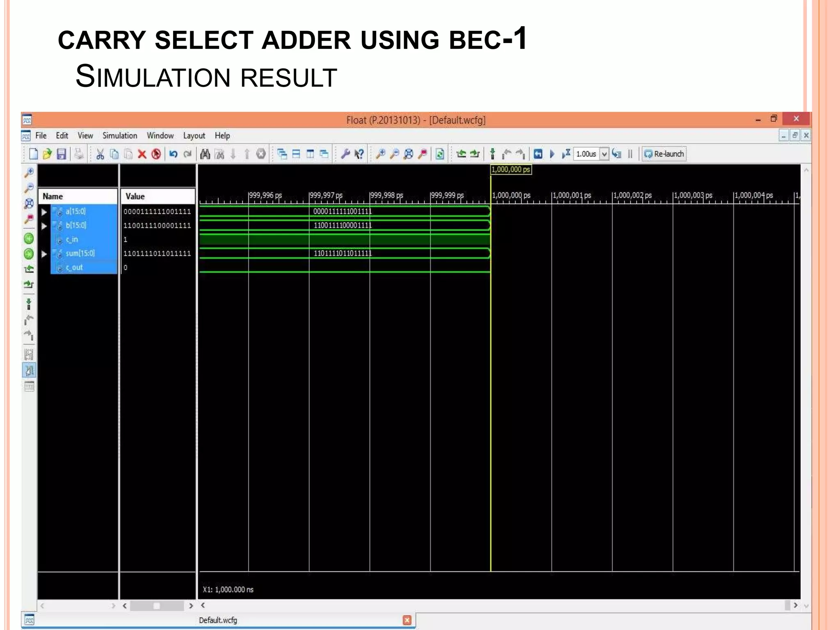
Task: Click the Undo arrow icon
Action: [173, 154]
